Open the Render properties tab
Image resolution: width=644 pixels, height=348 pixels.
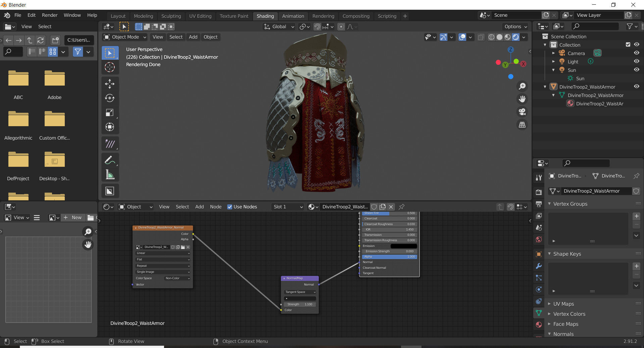[x=539, y=192]
